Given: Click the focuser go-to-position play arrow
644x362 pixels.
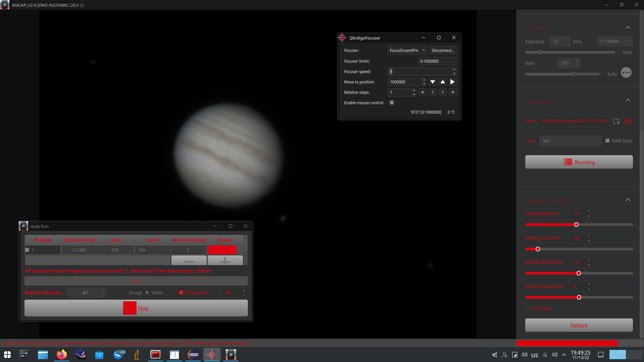Looking at the screenshot, I should [452, 82].
